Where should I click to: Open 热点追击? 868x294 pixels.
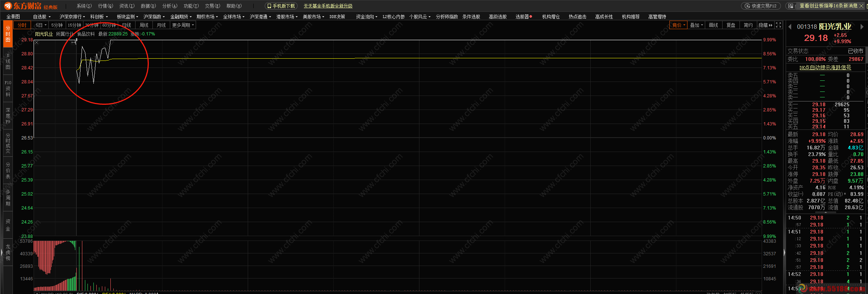click(577, 17)
